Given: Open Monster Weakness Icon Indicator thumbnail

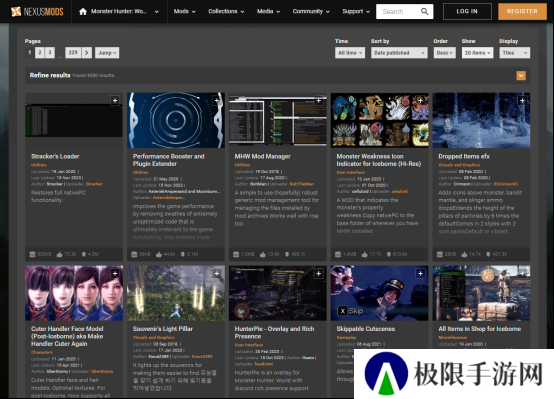Looking at the screenshot, I should tap(379, 120).
